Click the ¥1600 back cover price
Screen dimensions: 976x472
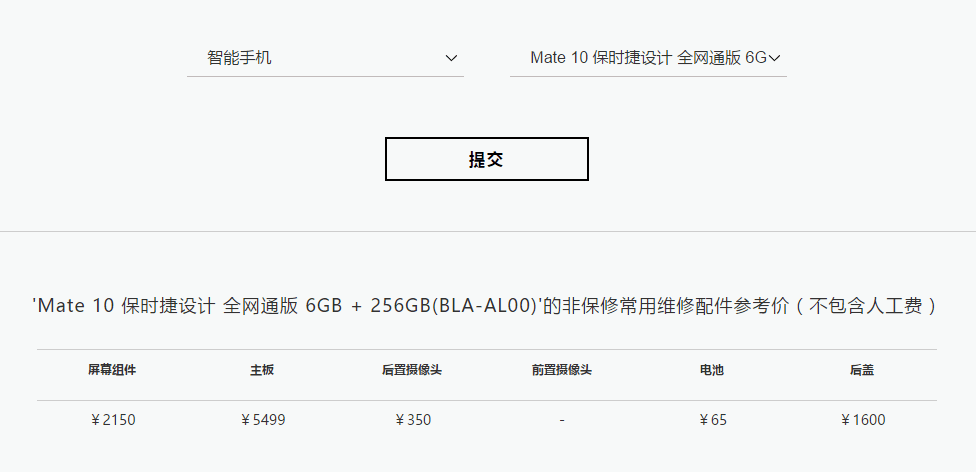(x=862, y=420)
